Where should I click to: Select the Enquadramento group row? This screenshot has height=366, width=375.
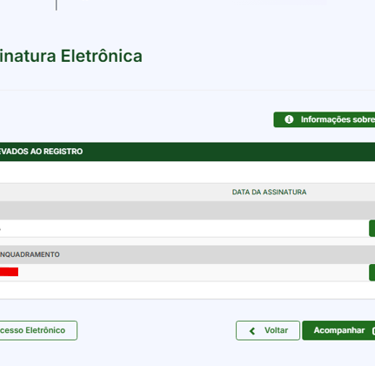(x=187, y=255)
